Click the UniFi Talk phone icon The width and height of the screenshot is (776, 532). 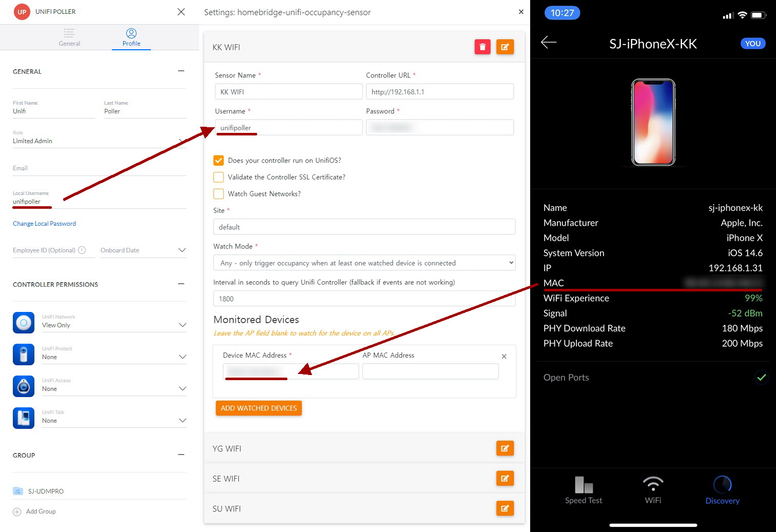pos(24,418)
